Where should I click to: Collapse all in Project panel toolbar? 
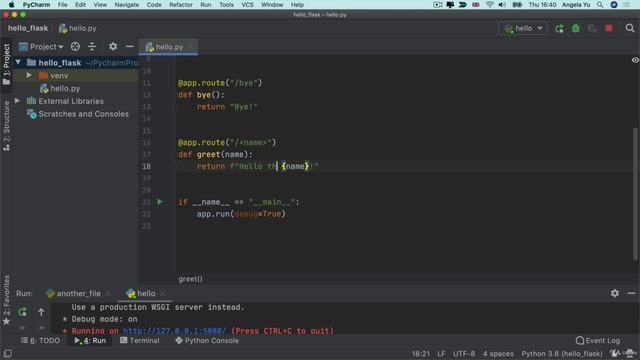(x=92, y=47)
